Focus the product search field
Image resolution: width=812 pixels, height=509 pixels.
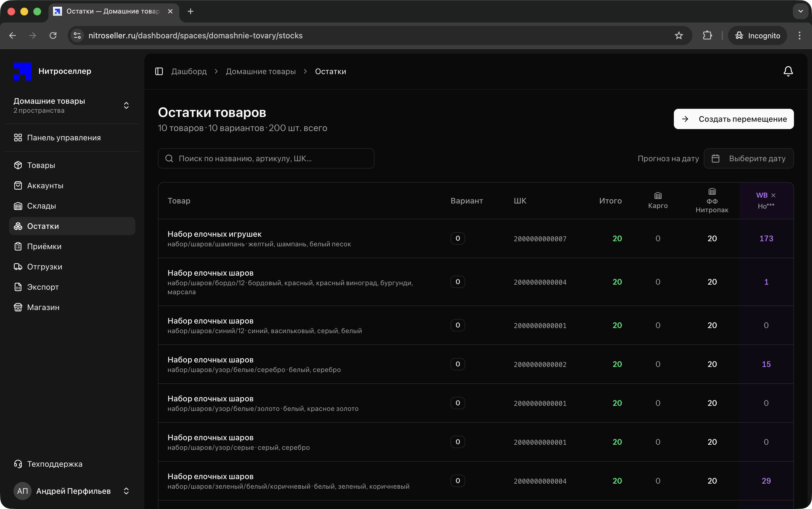coord(266,159)
